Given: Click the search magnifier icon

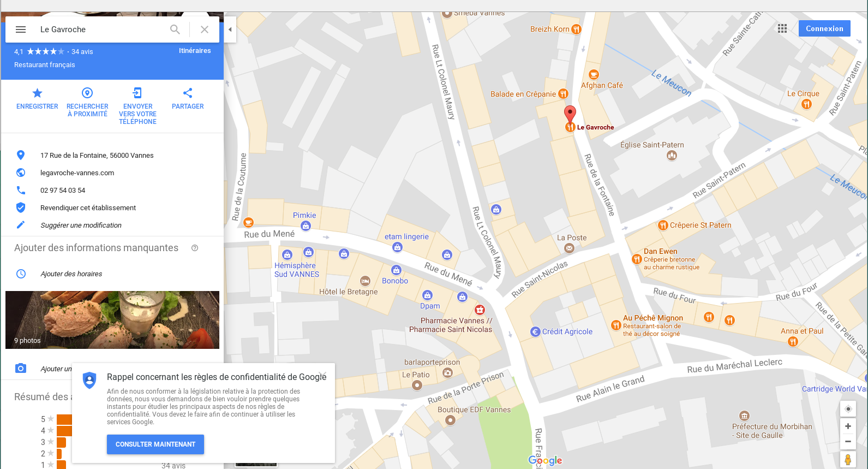Looking at the screenshot, I should coord(175,29).
